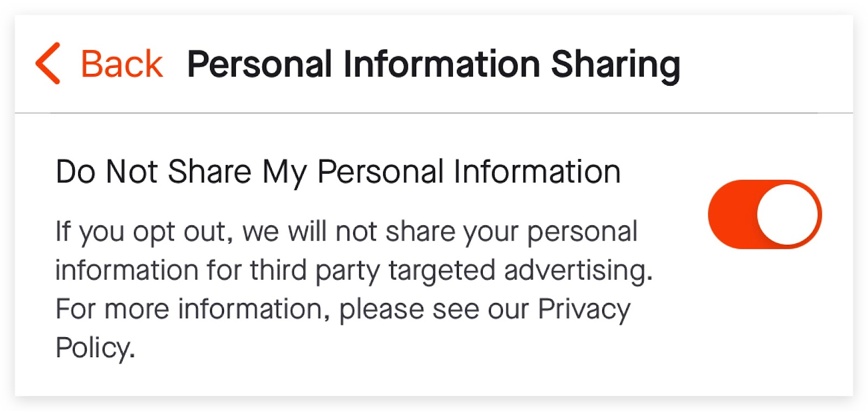Image resolution: width=868 pixels, height=411 pixels.
Task: Open the Privacy Policy text reference
Action: tap(343, 328)
